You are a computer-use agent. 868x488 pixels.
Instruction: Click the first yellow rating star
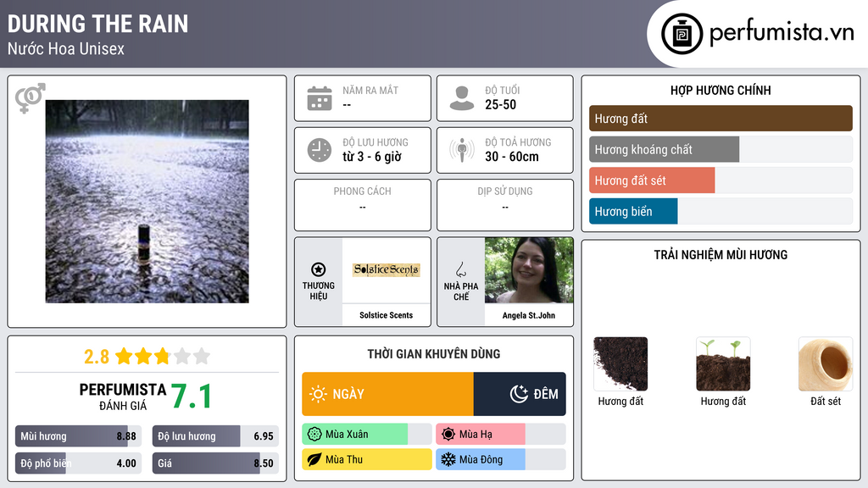click(124, 356)
